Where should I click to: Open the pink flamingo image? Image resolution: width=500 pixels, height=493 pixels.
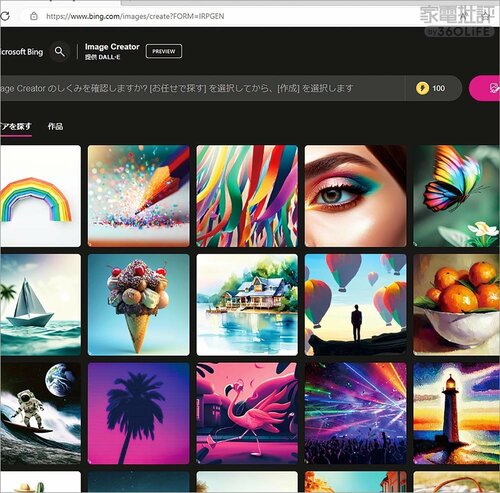pos(247,413)
